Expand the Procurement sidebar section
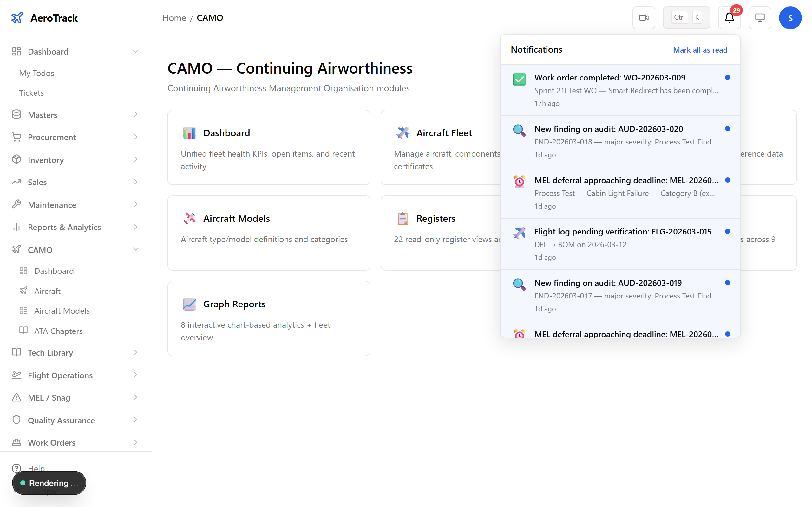The image size is (812, 507). pos(135,137)
